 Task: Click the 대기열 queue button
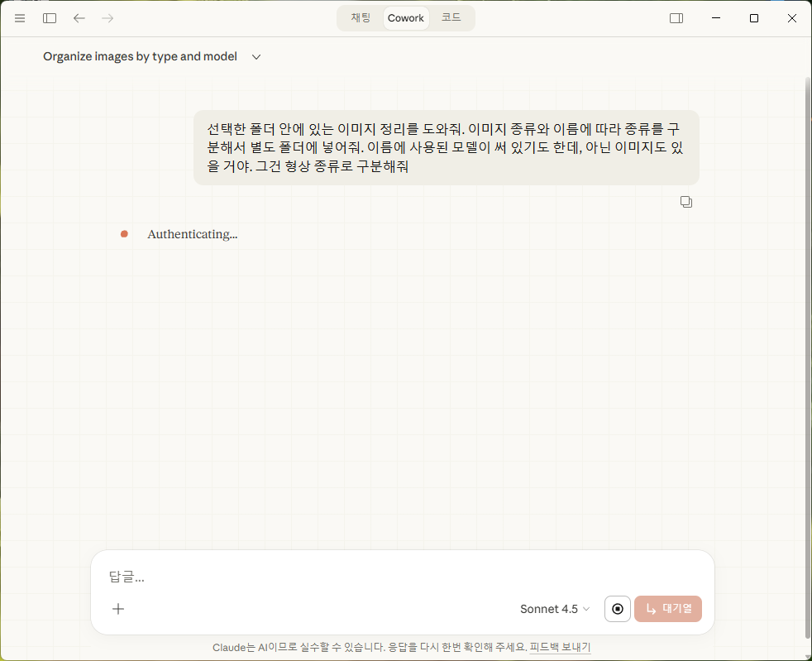(x=668, y=609)
